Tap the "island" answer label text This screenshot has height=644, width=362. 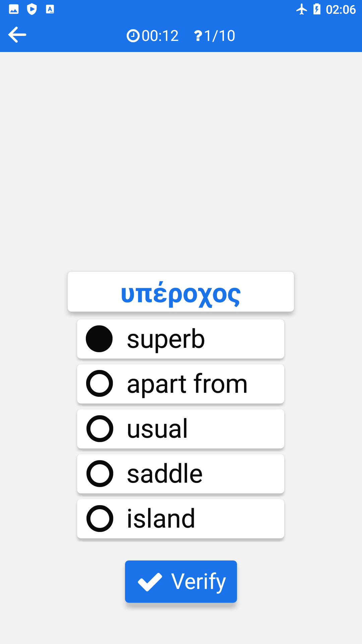pos(161,519)
